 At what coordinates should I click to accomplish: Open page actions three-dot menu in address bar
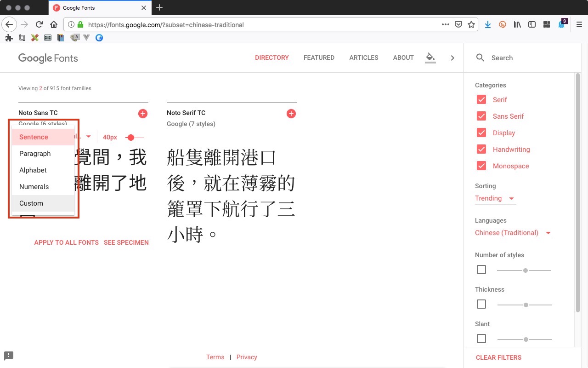pyautogui.click(x=445, y=24)
